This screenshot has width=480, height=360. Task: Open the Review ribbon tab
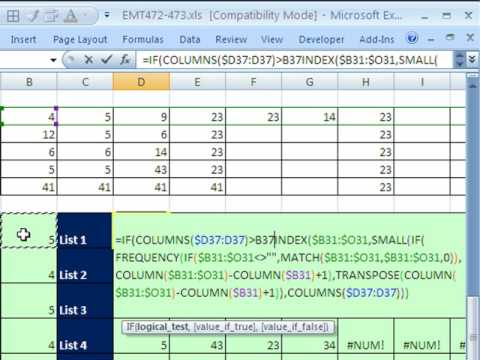(231, 39)
